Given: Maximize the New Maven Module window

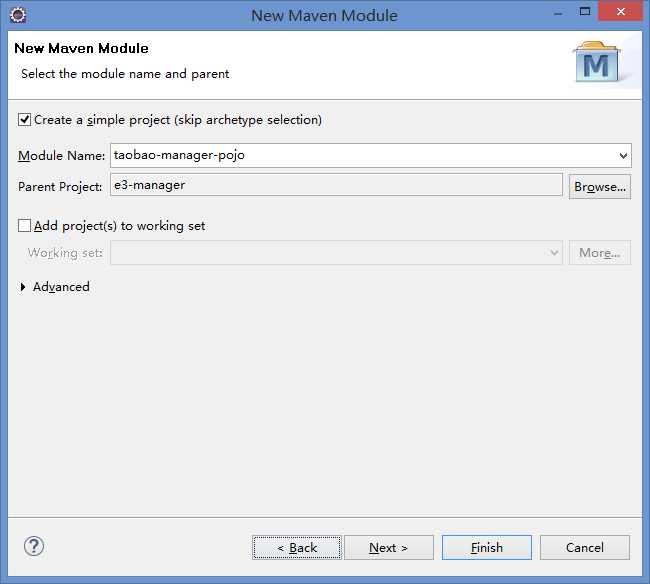Looking at the screenshot, I should tap(585, 12).
